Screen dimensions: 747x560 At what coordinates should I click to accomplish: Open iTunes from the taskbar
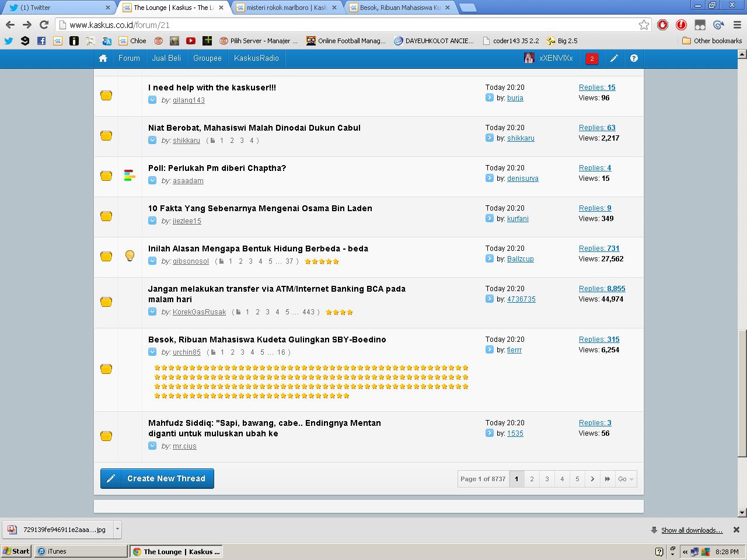[x=81, y=551]
